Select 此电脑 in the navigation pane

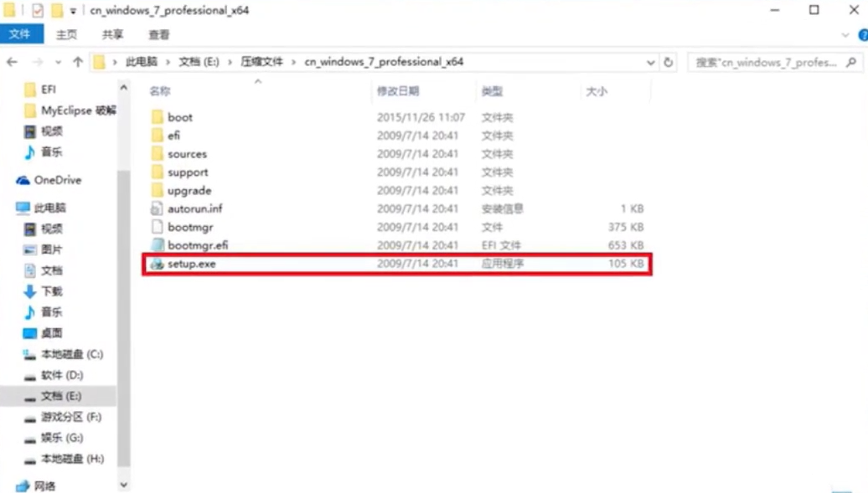tap(41, 208)
